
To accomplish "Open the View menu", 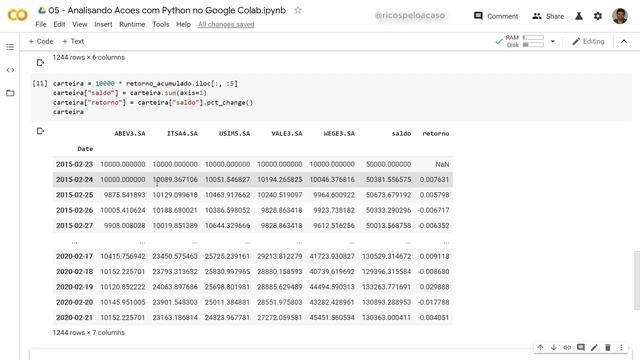I will [x=80, y=24].
